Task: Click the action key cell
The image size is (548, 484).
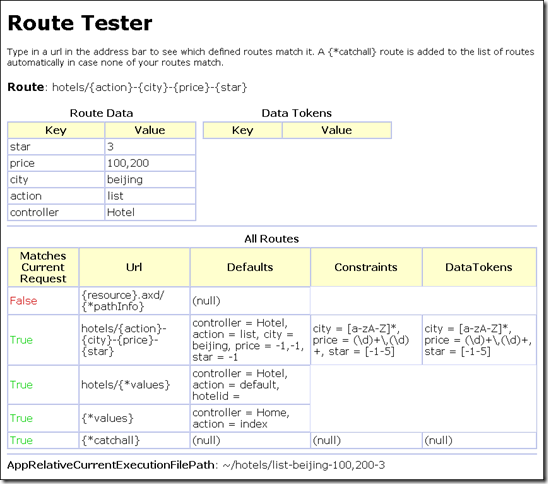Action: pyautogui.click(x=56, y=196)
